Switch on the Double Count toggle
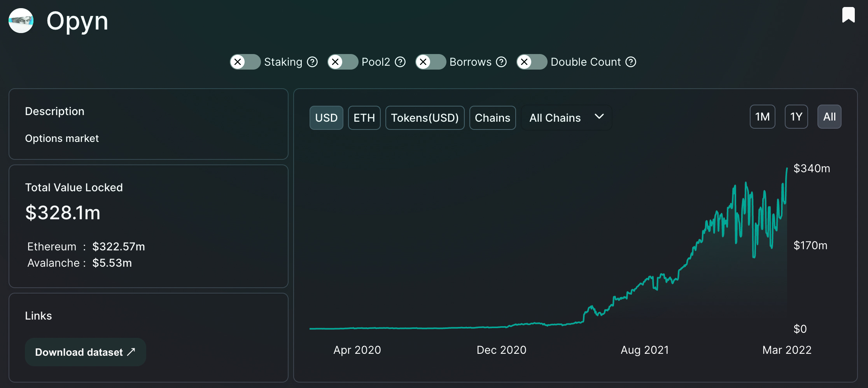 [x=532, y=62]
